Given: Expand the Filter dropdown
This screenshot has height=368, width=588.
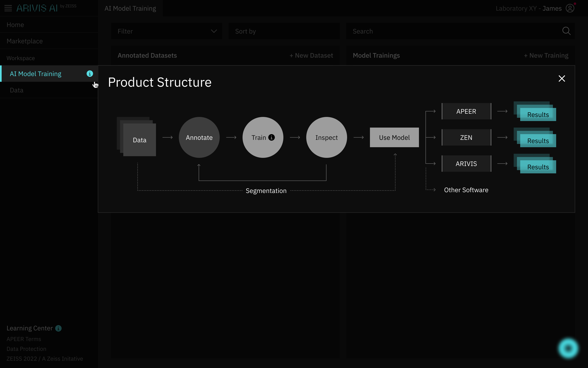Looking at the screenshot, I should (x=166, y=31).
